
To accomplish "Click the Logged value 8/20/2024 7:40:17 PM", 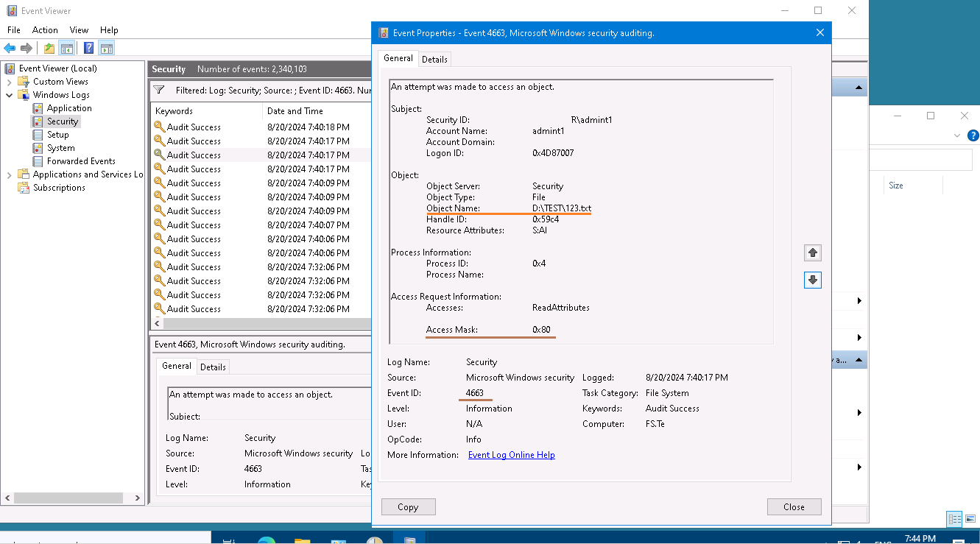I will pyautogui.click(x=686, y=378).
